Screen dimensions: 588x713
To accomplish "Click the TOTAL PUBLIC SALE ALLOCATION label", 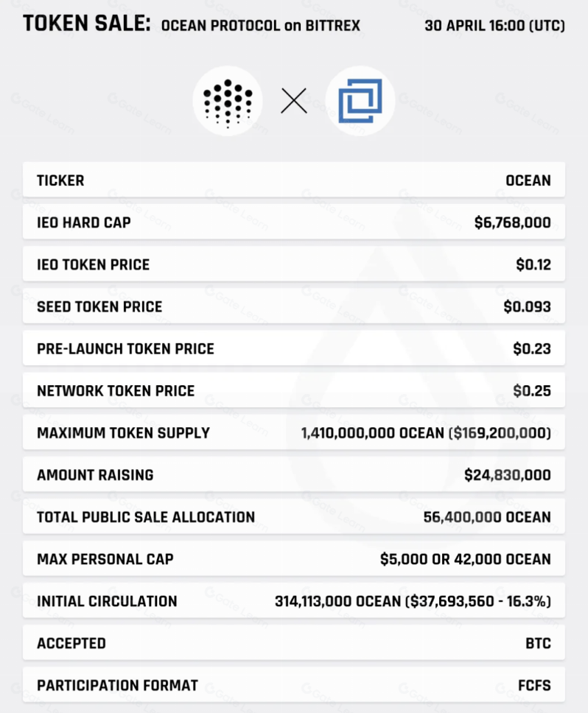I will coord(146,517).
